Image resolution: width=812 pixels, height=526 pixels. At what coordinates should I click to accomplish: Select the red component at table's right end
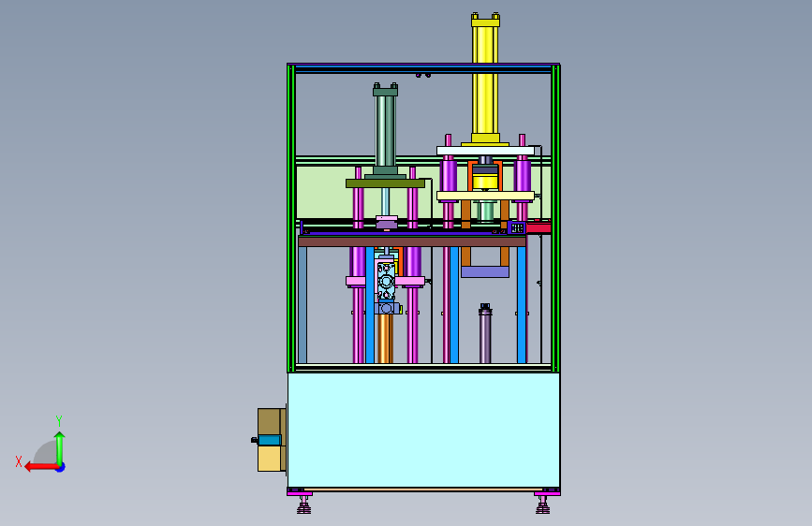539,226
